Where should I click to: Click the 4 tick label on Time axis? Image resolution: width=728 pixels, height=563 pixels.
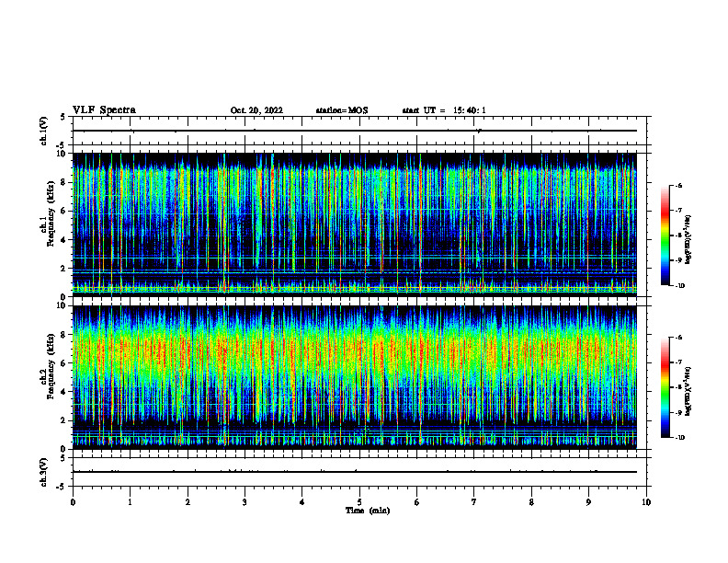pos(302,502)
